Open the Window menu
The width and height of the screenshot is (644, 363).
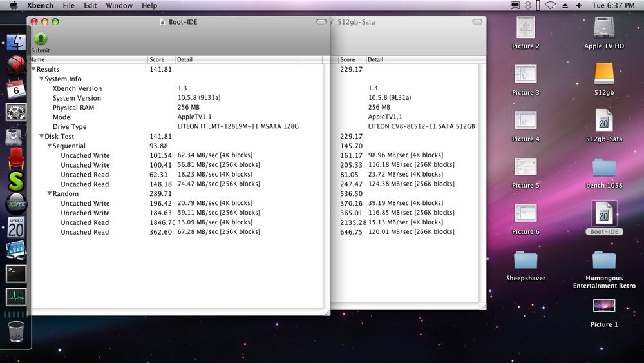(119, 5)
